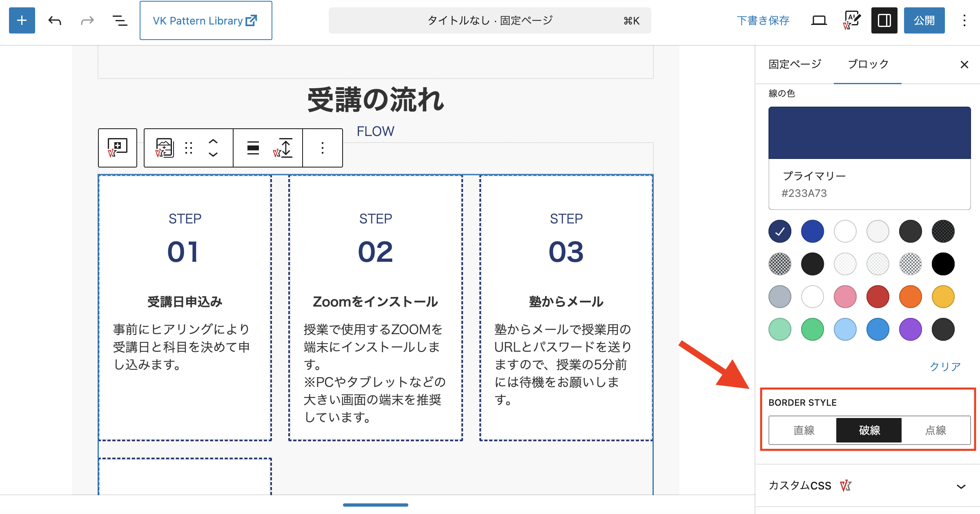
Task: Select the primary navy color swatch
Action: tap(780, 231)
